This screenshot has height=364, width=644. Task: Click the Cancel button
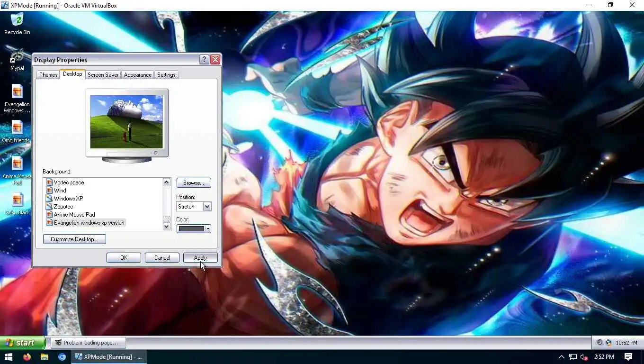tap(162, 258)
